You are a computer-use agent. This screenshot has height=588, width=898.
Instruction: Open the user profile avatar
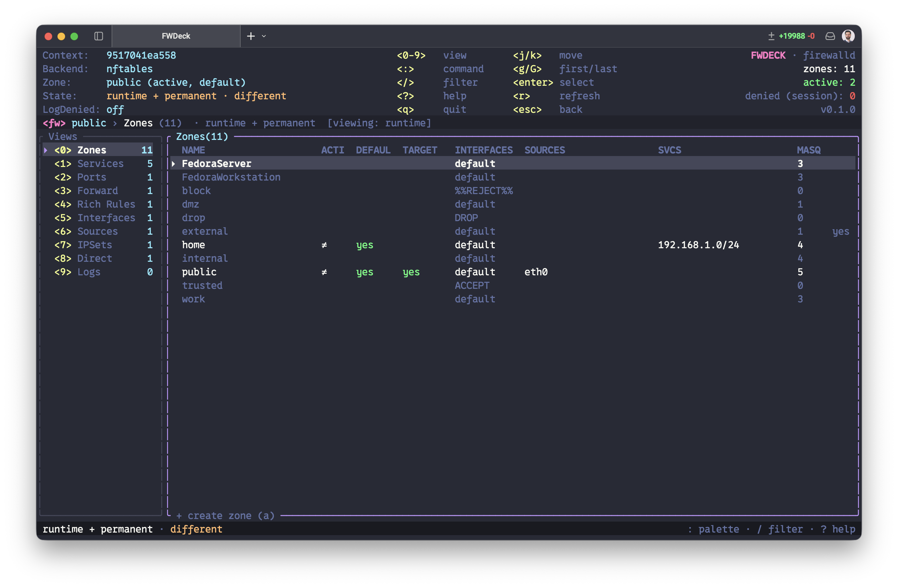coord(848,36)
